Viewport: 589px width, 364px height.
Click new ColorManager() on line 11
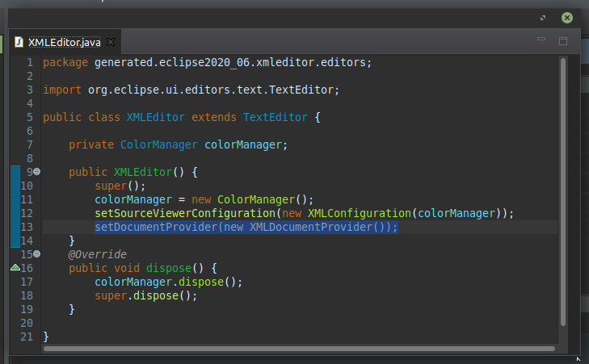pos(252,199)
